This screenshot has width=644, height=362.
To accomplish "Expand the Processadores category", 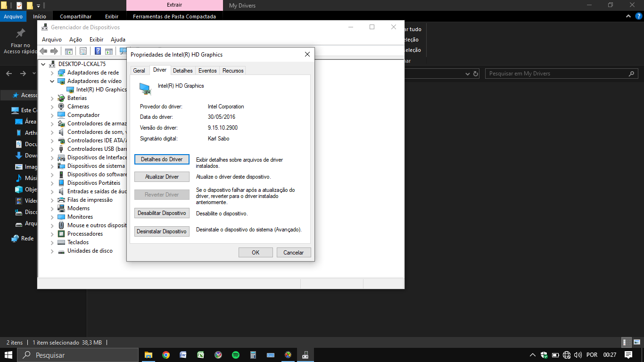I will 52,234.
